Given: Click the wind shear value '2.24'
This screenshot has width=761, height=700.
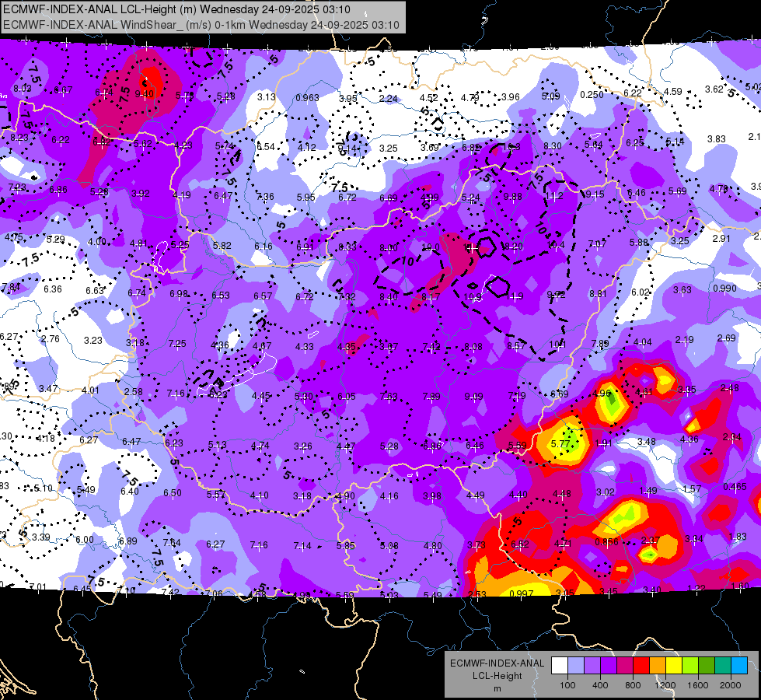Looking at the screenshot, I should coord(388,99).
